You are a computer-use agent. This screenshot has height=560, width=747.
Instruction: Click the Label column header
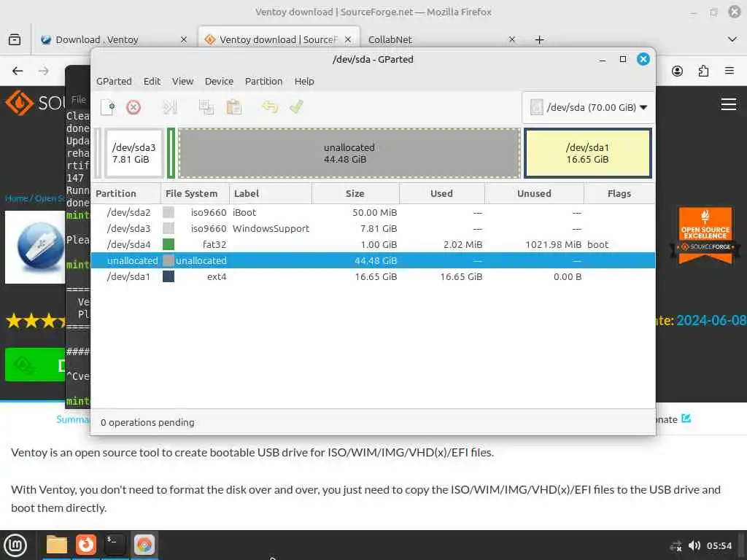270,194
